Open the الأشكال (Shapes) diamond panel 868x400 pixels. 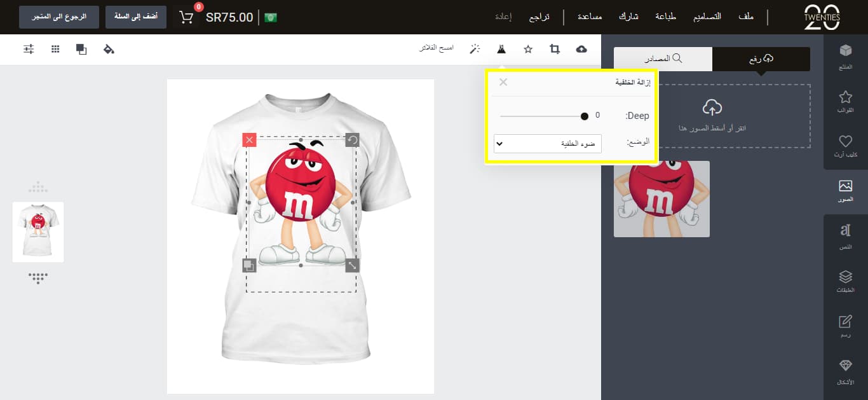845,373
